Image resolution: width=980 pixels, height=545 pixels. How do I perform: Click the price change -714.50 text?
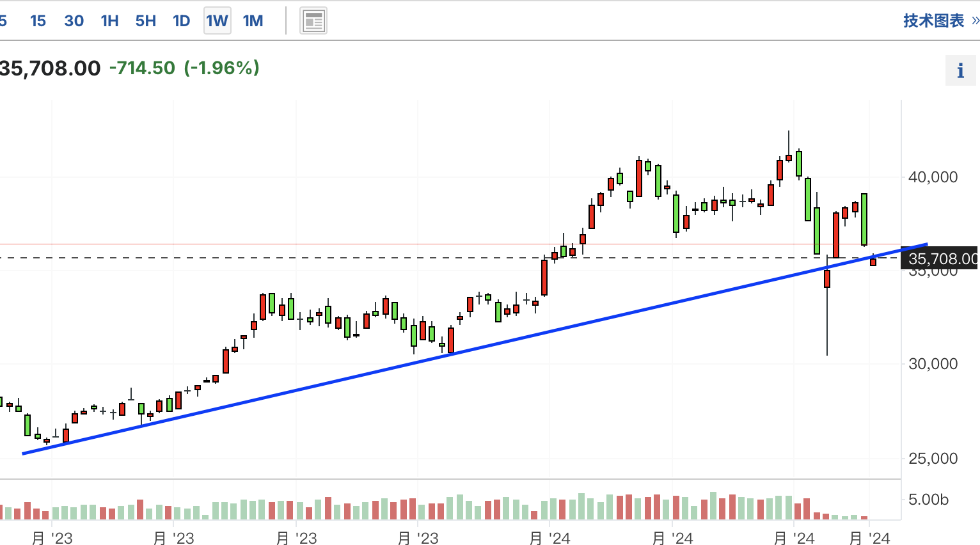pyautogui.click(x=142, y=68)
